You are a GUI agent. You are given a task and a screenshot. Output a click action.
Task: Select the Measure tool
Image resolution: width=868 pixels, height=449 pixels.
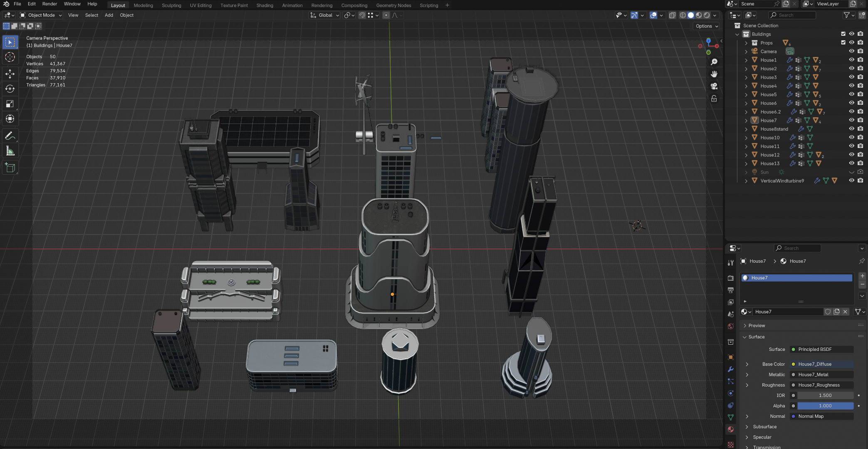[x=10, y=151]
